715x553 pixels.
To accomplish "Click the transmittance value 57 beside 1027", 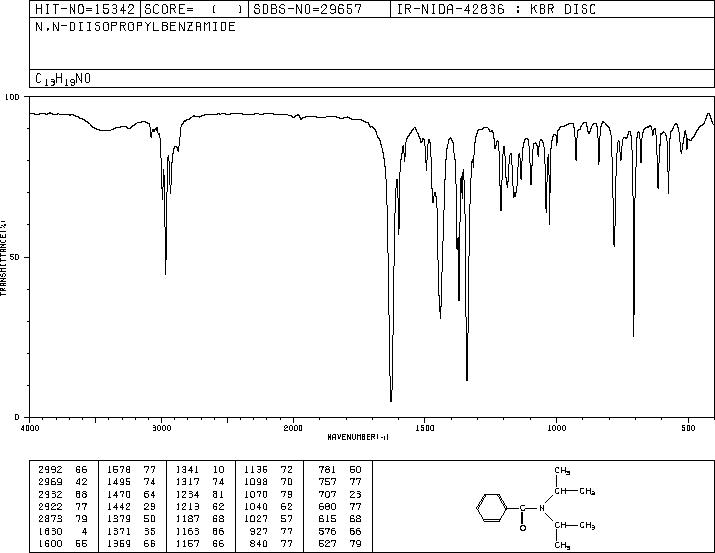I will 287,519.
